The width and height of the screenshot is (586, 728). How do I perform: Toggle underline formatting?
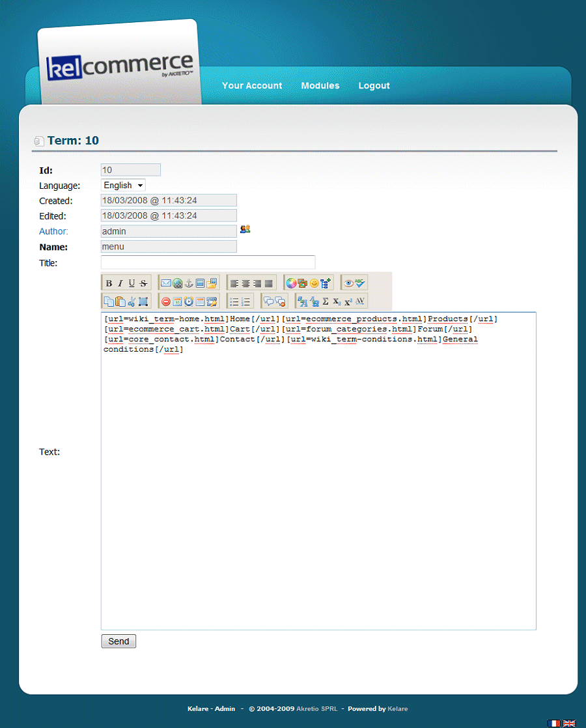(132, 283)
